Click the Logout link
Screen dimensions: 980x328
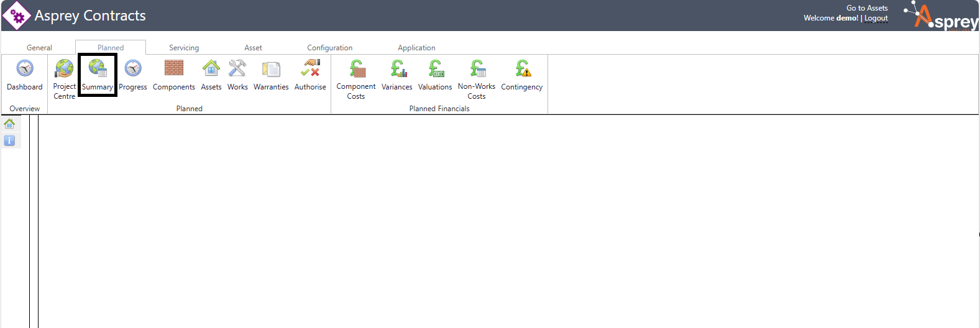pyautogui.click(x=876, y=18)
